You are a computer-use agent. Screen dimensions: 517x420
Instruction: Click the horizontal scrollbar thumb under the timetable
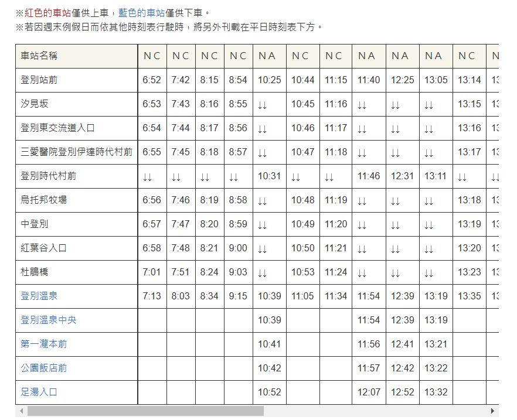coord(145,411)
